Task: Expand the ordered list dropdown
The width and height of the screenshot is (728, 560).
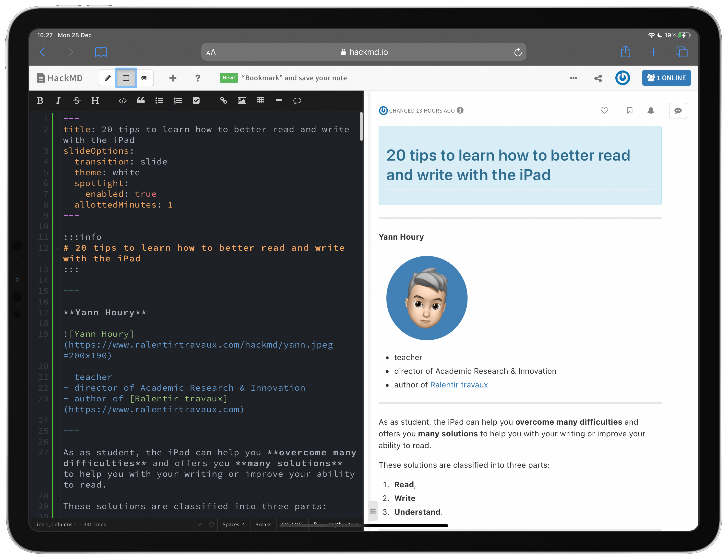Action: (178, 100)
